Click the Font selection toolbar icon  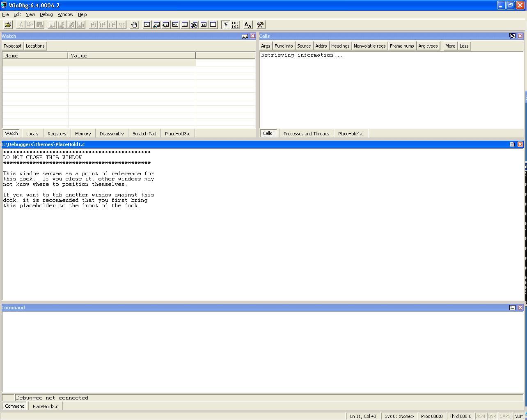coord(247,25)
